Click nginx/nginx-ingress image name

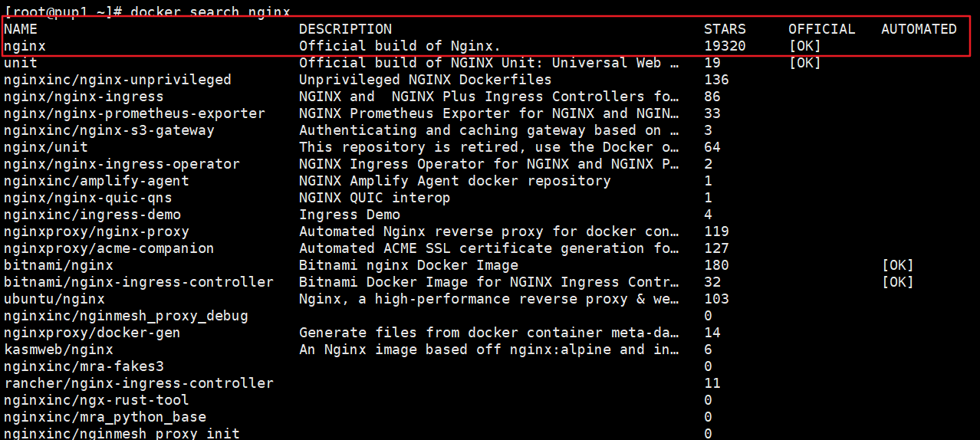(x=84, y=97)
